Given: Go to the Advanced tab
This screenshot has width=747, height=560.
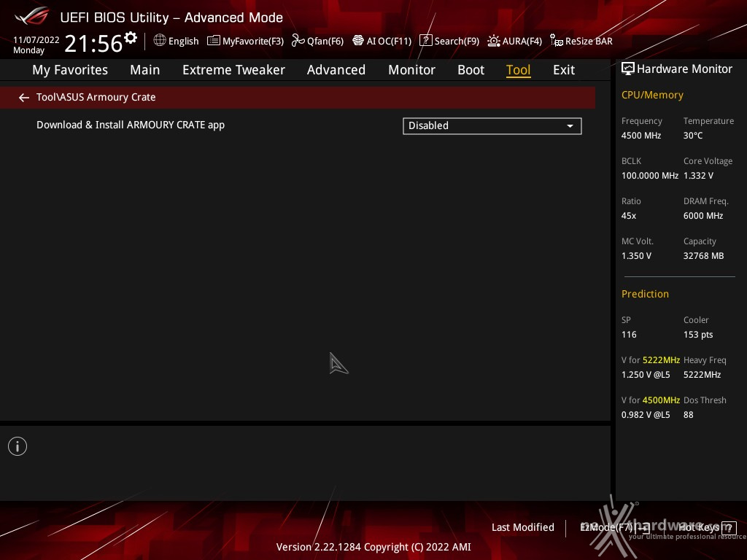Looking at the screenshot, I should pyautogui.click(x=336, y=70).
